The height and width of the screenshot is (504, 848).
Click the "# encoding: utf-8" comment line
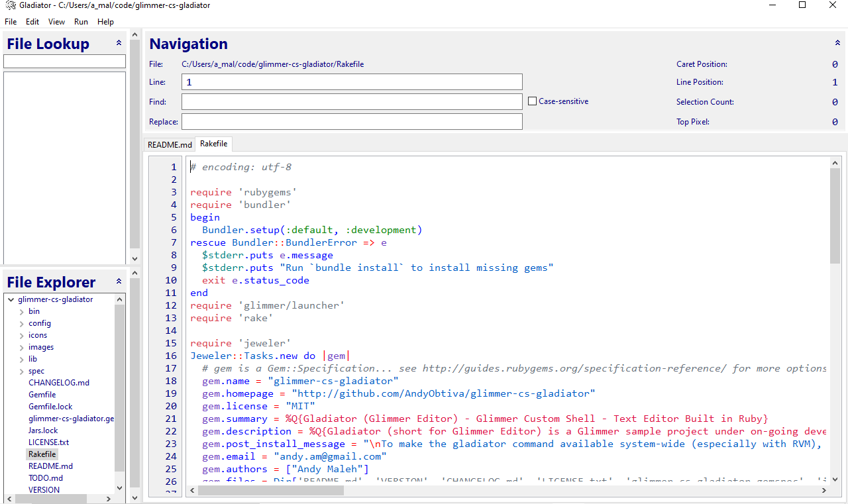point(241,167)
